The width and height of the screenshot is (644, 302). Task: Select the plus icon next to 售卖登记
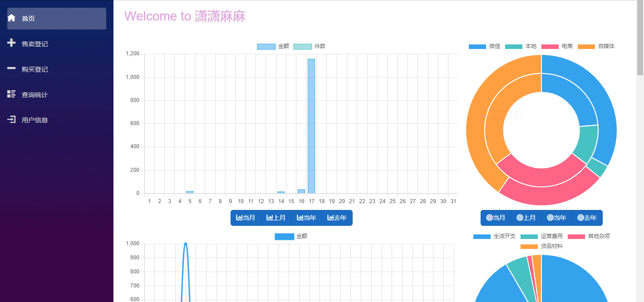click(11, 44)
